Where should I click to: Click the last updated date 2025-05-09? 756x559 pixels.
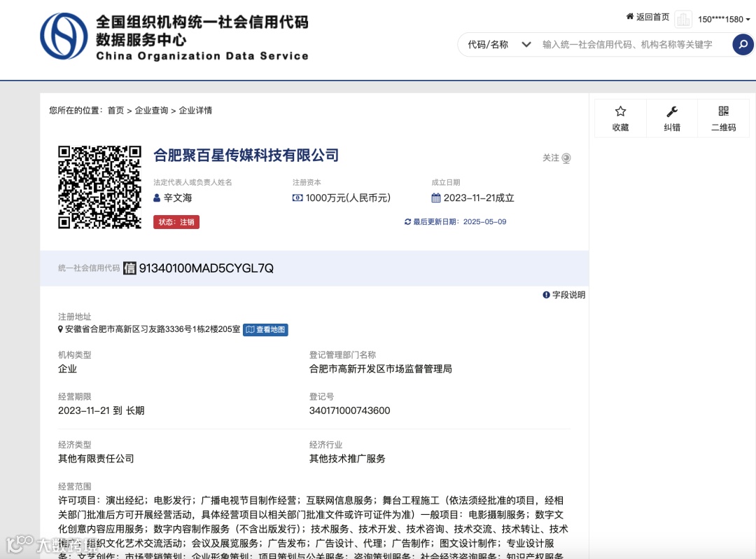(x=485, y=222)
